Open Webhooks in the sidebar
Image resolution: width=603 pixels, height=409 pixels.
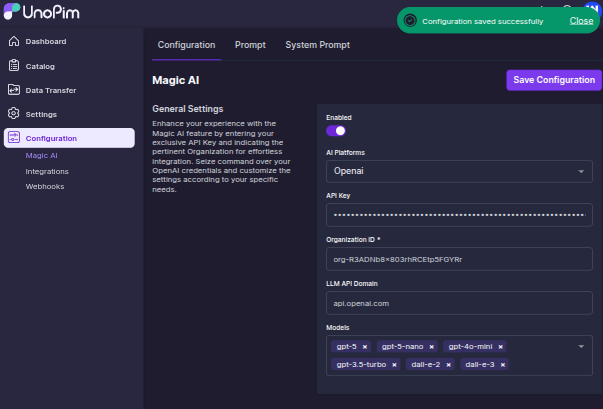pyautogui.click(x=44, y=186)
